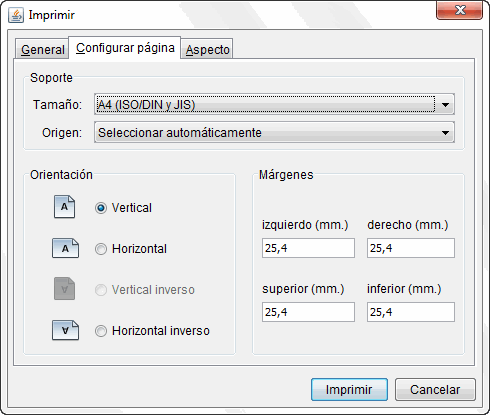Expand the Origen source dropdown
This screenshot has height=415, width=490.
click(x=274, y=132)
